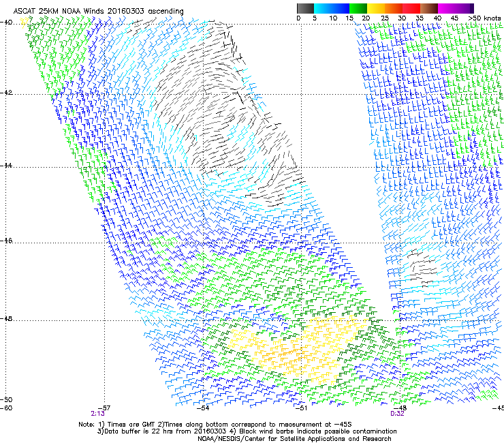Click the gray 0-5 knots legend swatch

click(305, 8)
